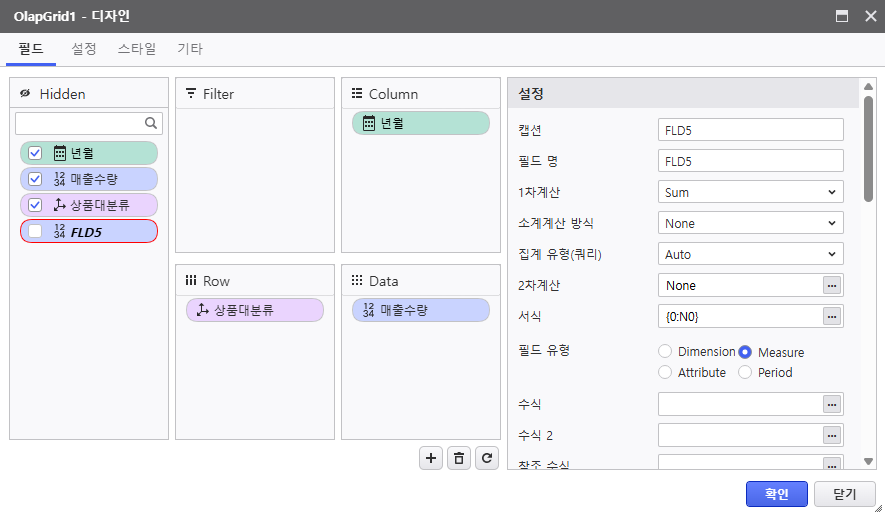The height and width of the screenshot is (515, 885).
Task: Uncheck the 년월 field checkbox
Action: 35,153
